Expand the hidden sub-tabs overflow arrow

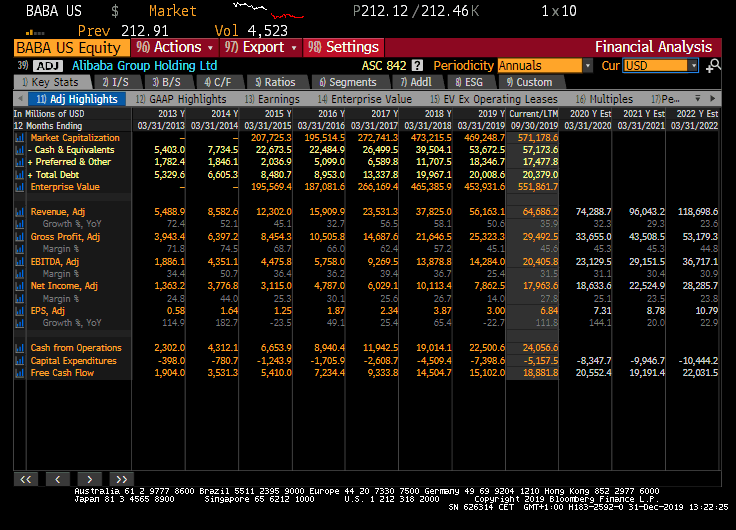[698, 99]
